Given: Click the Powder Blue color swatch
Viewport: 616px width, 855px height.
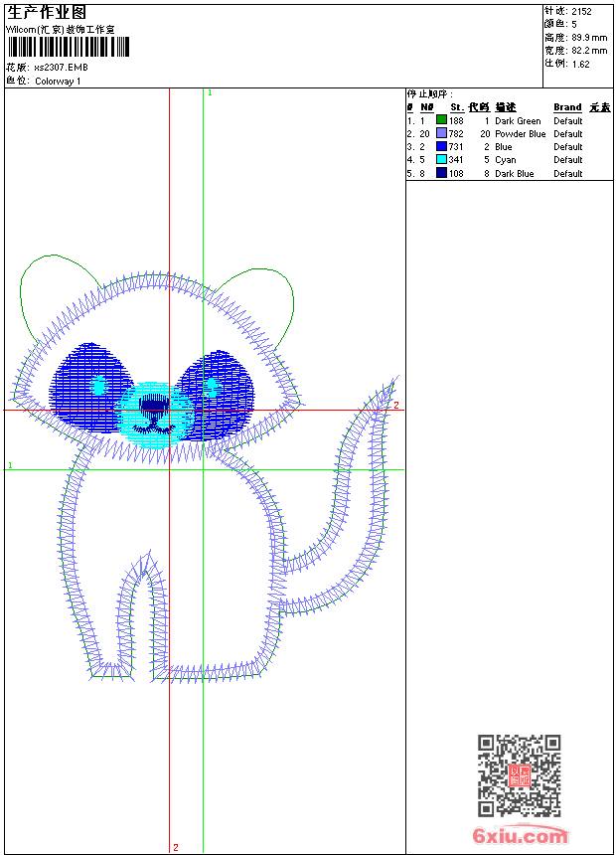Looking at the screenshot, I should click(x=441, y=133).
